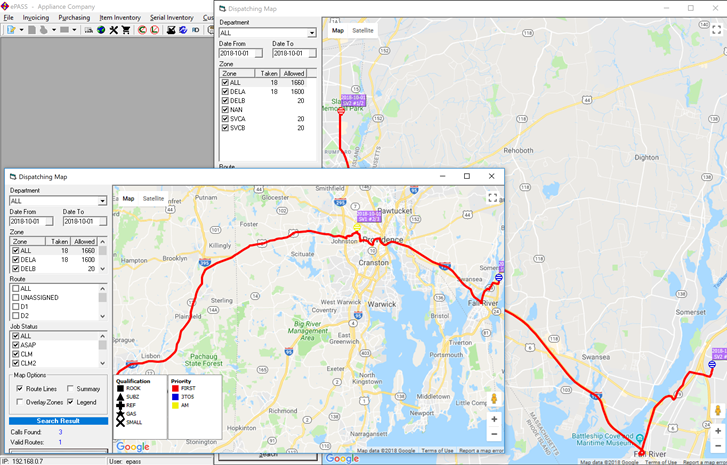
Task: Click the new document toolbar icon
Action: [x=11, y=30]
